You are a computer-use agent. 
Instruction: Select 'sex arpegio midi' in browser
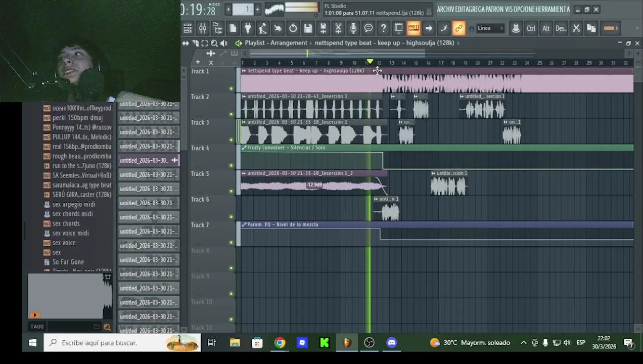pos(74,204)
